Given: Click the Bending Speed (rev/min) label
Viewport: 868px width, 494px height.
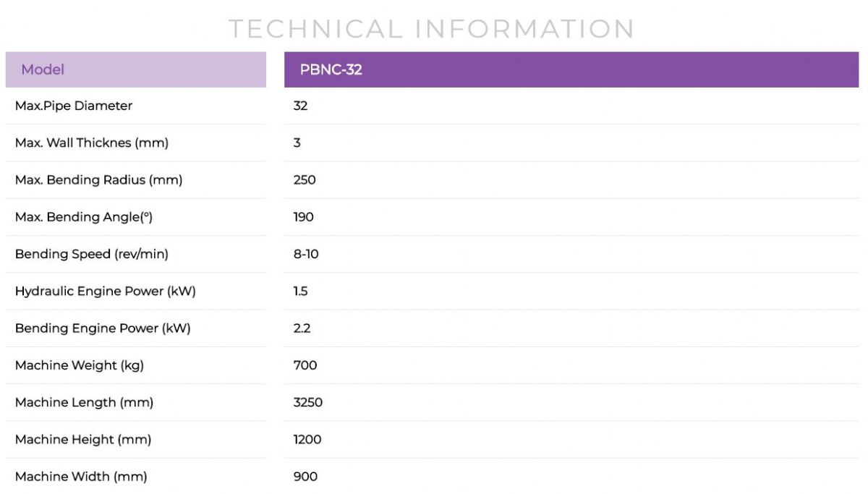Looking at the screenshot, I should (x=92, y=254).
